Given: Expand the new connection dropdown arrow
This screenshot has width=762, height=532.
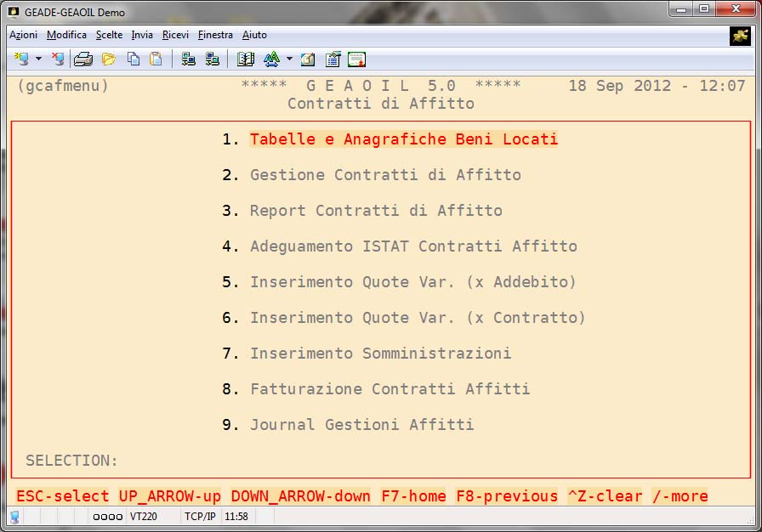Looking at the screenshot, I should (x=38, y=59).
